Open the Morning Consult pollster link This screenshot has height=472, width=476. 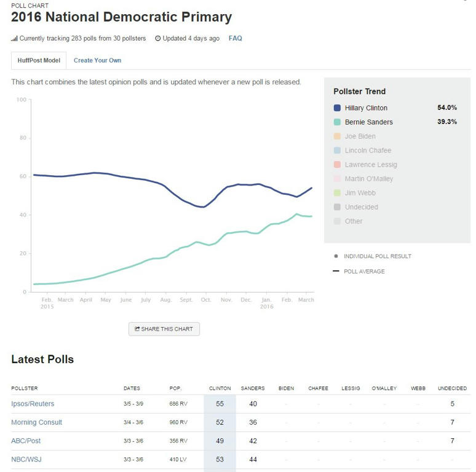(x=36, y=422)
